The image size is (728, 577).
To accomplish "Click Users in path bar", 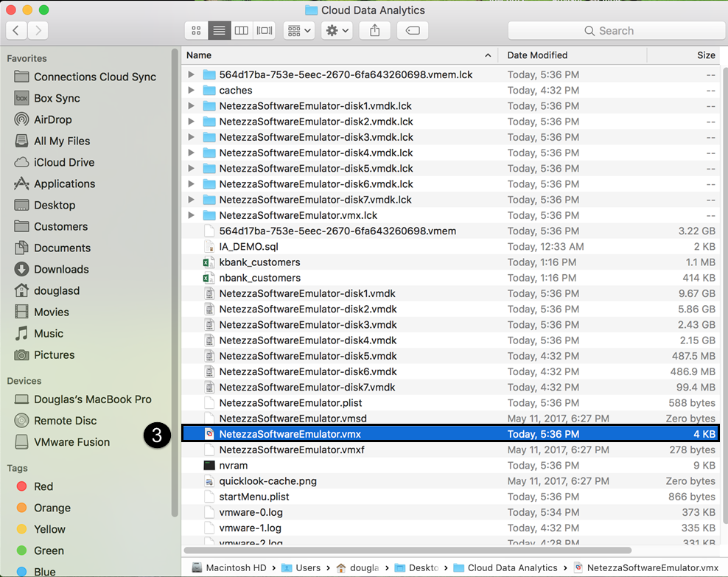I will click(301, 567).
